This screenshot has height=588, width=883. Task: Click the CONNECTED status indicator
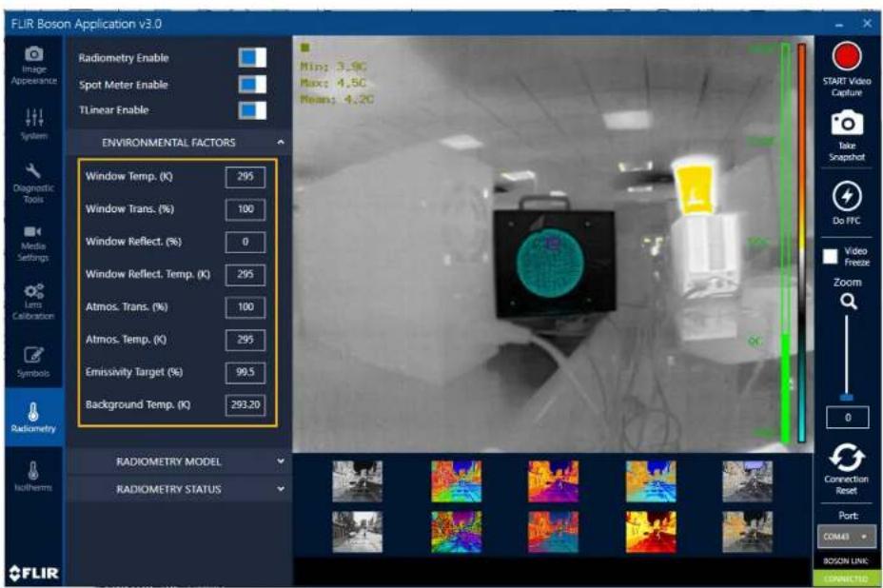(x=847, y=578)
